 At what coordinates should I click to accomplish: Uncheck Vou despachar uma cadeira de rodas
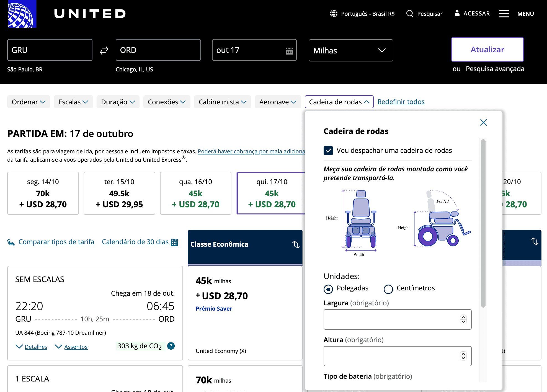(328, 151)
